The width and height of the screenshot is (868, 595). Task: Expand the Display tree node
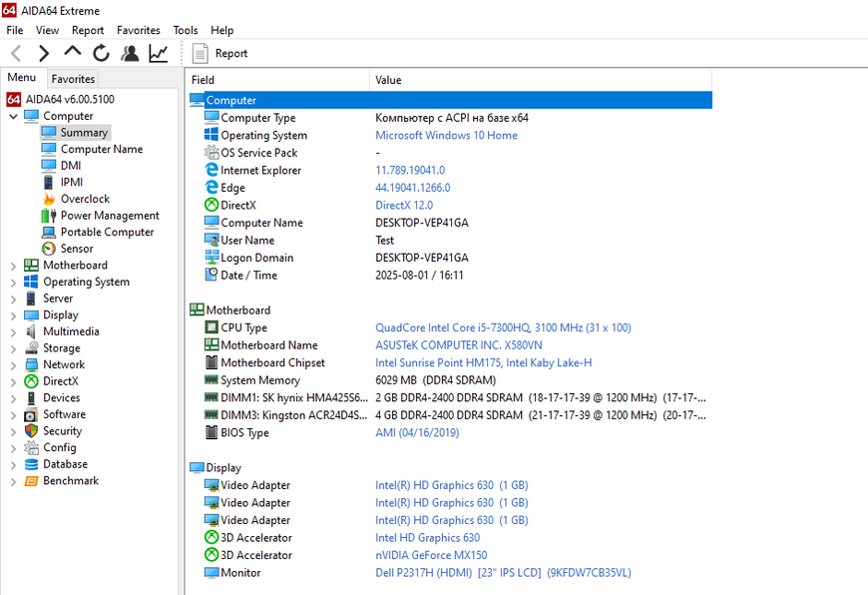point(13,315)
